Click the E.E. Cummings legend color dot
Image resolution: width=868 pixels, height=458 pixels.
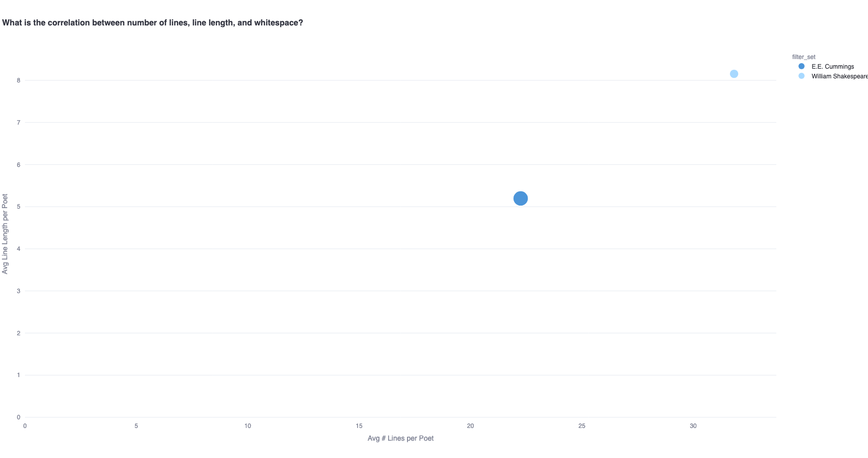(x=801, y=66)
